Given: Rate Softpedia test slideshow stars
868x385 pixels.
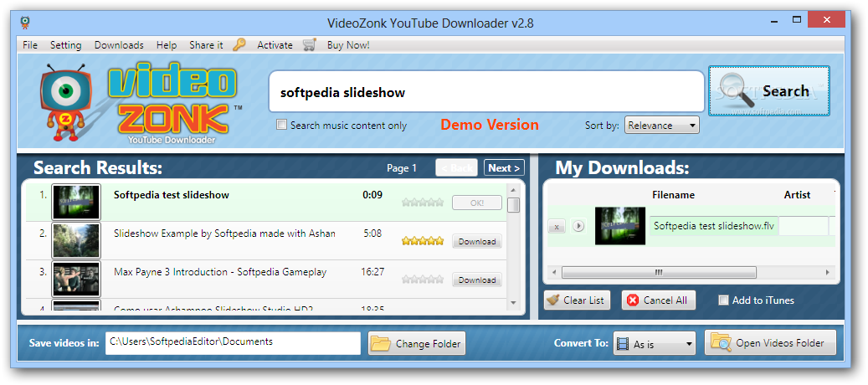Looking at the screenshot, I should tap(423, 203).
